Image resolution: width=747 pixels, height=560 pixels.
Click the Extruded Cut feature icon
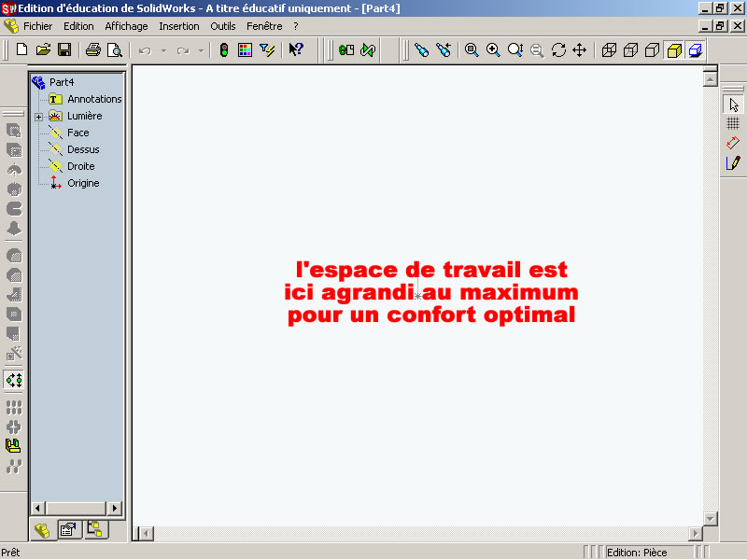pyautogui.click(x=14, y=150)
